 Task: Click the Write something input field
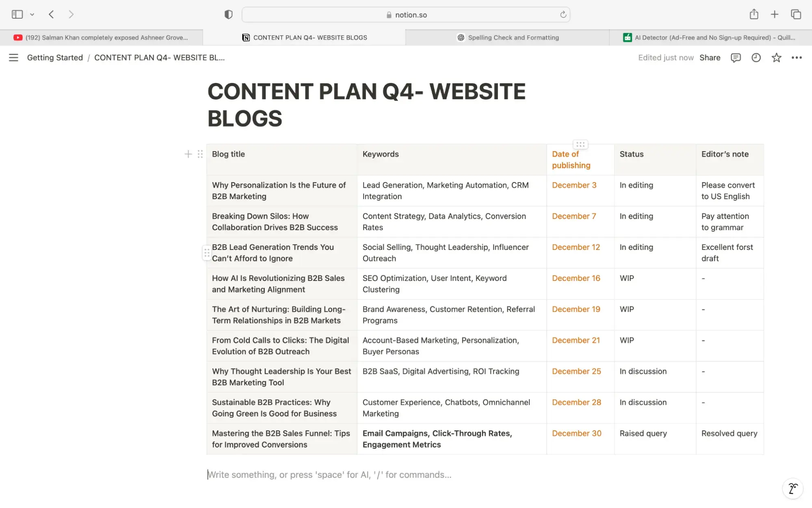(x=329, y=474)
